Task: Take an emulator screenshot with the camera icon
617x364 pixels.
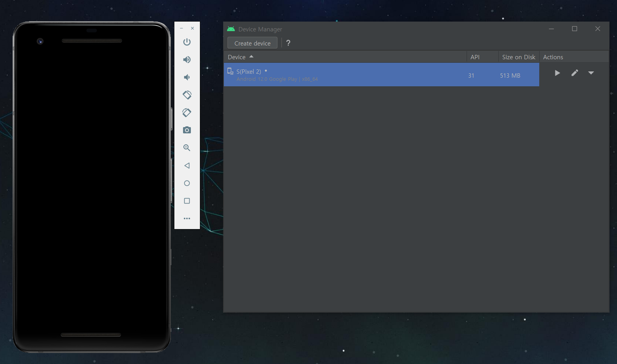Action: (187, 130)
